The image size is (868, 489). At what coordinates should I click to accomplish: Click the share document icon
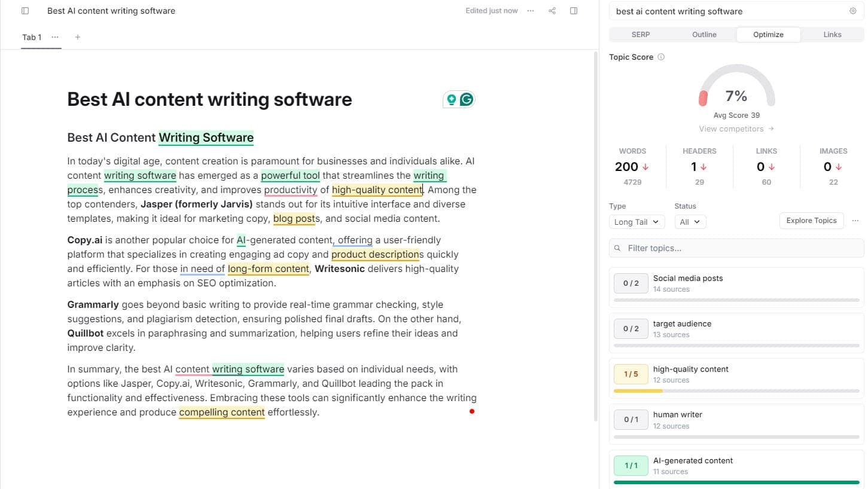coord(552,11)
